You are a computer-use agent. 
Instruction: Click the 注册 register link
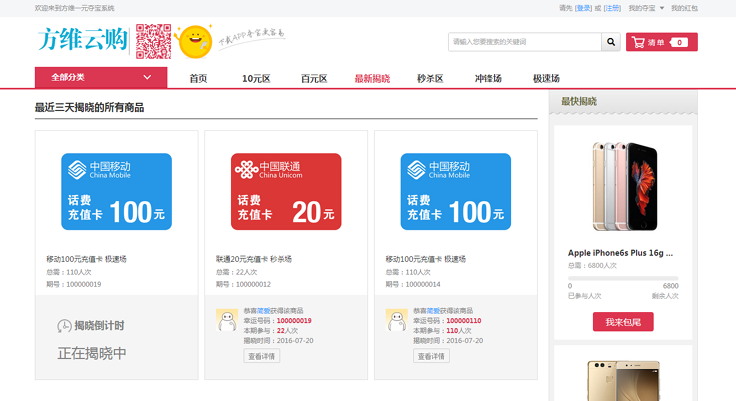pyautogui.click(x=612, y=8)
